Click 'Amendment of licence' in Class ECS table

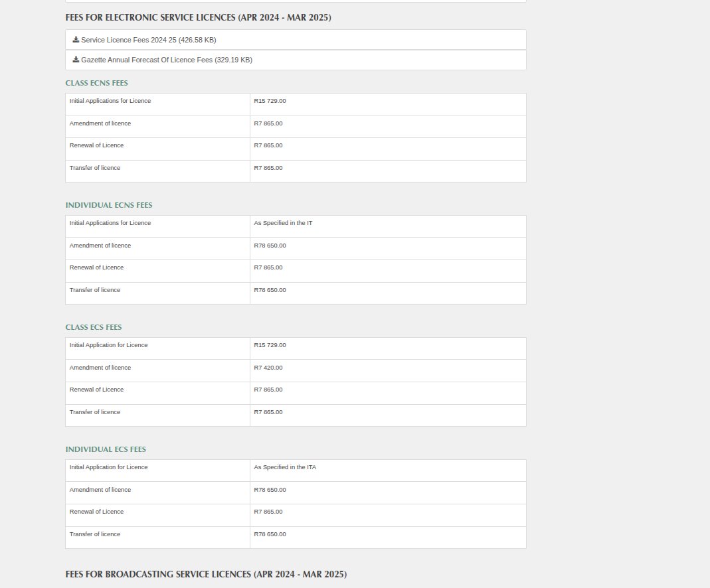coord(100,368)
